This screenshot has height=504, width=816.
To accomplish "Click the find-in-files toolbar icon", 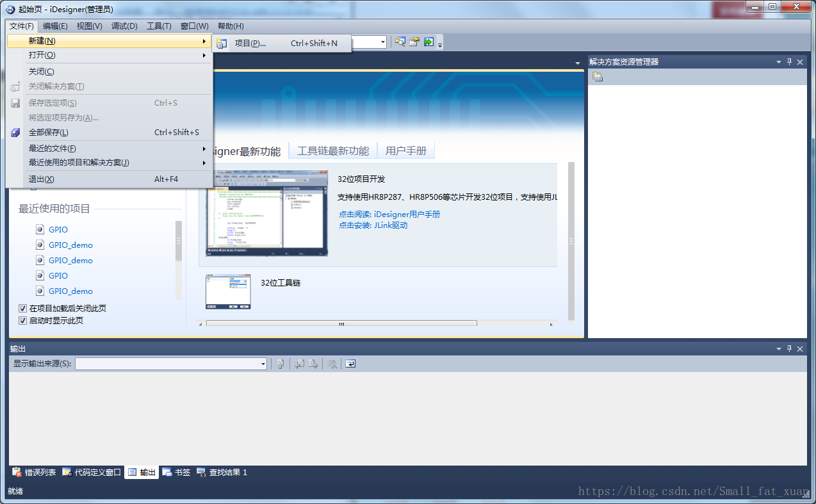I will [400, 42].
